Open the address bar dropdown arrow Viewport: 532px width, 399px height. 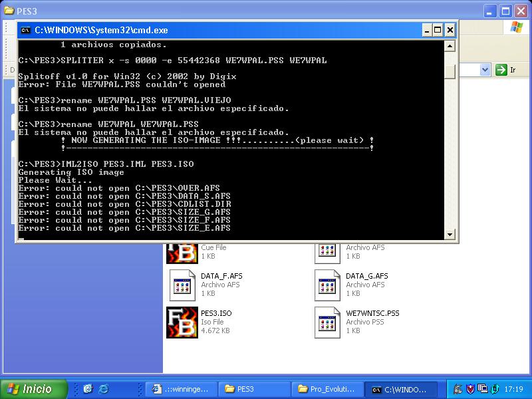(x=485, y=70)
